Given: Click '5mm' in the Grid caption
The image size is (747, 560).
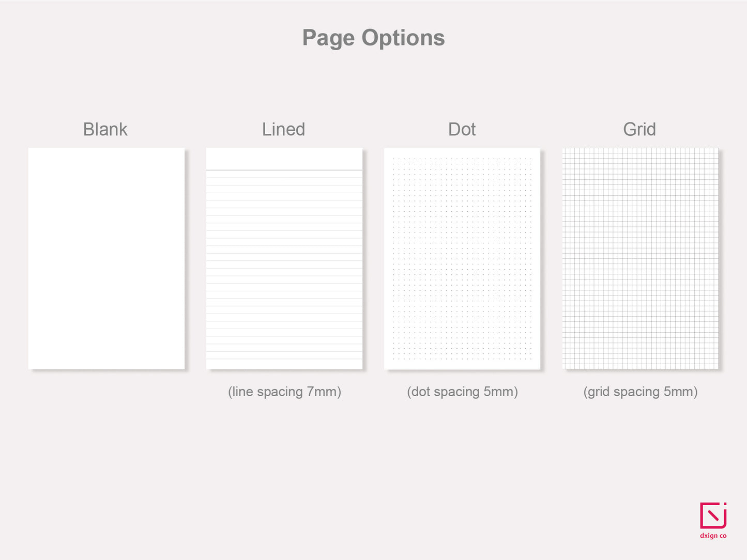Looking at the screenshot, I should (679, 392).
